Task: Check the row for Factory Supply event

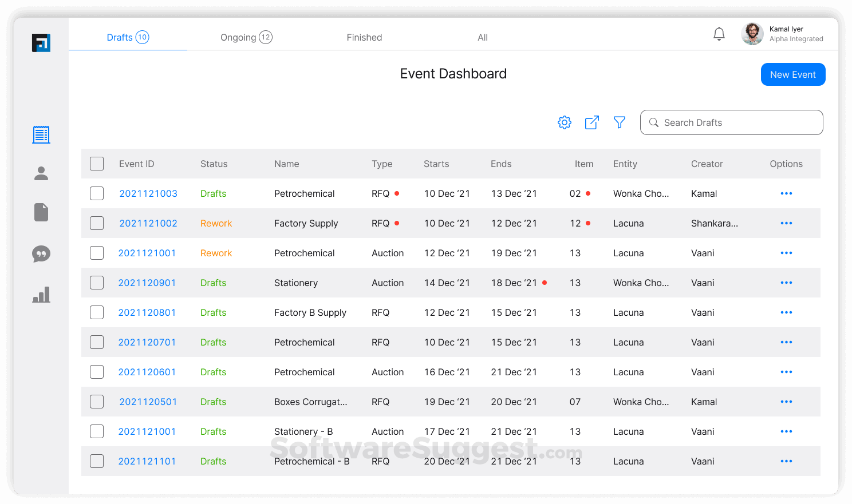Action: coord(97,223)
